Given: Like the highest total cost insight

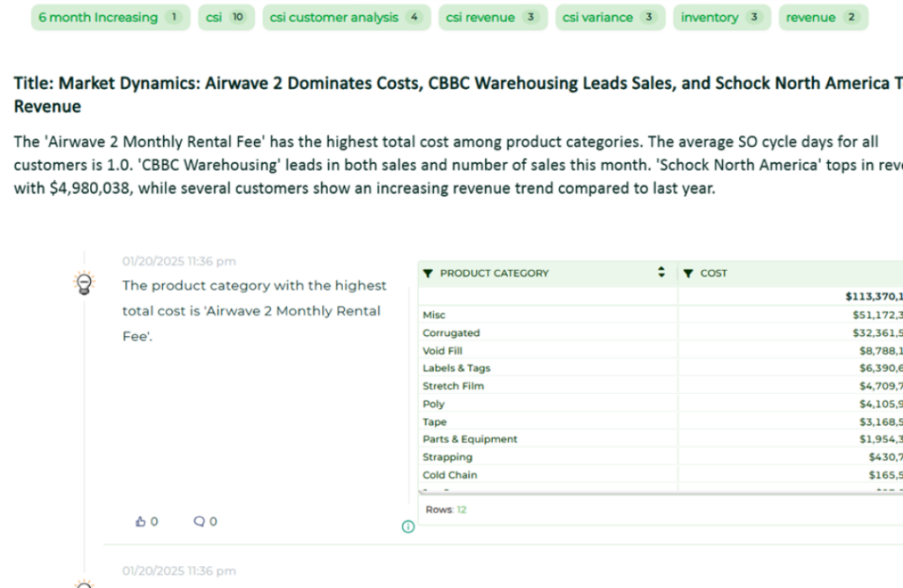Looking at the screenshot, I should pyautogui.click(x=140, y=521).
